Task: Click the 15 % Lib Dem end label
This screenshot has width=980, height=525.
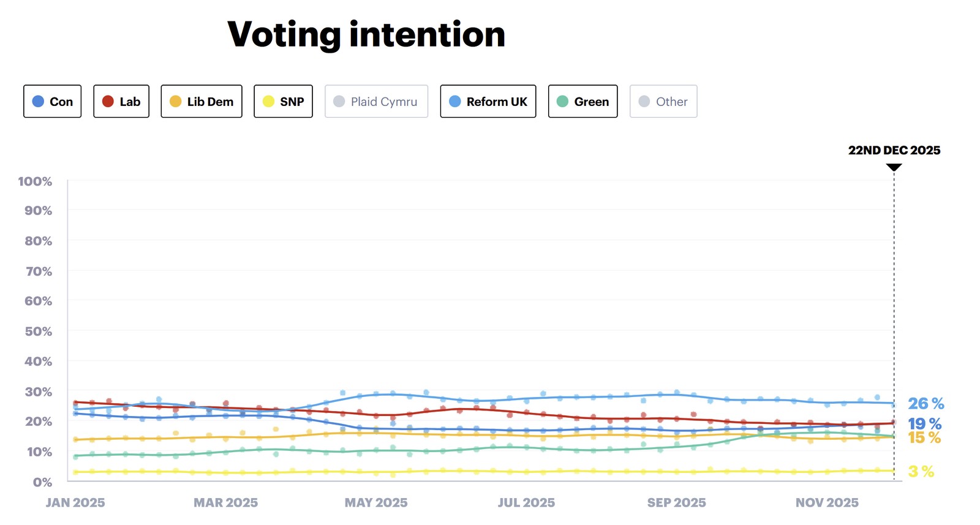Action: pyautogui.click(x=924, y=437)
